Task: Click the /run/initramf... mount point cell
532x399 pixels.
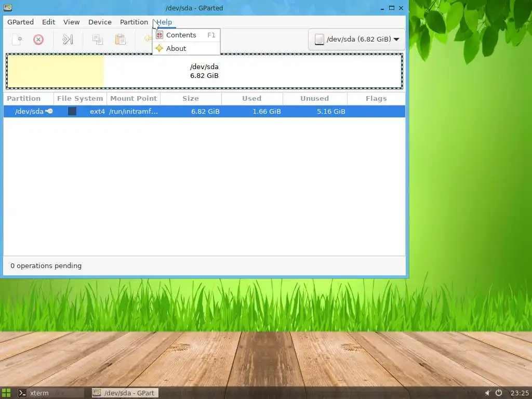Action: click(x=134, y=111)
